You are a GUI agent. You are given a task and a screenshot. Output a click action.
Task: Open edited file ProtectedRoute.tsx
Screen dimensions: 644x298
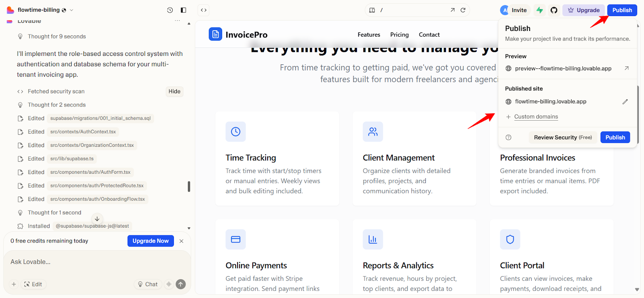click(x=97, y=185)
